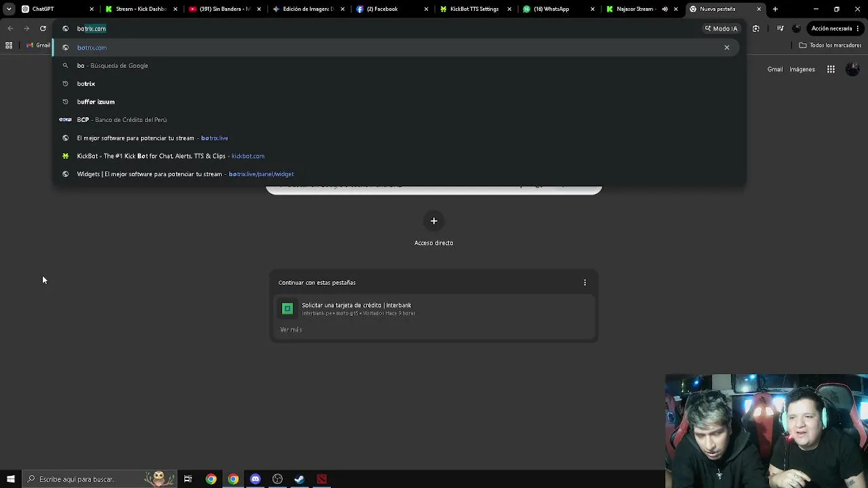Open the Gmail link on new tab page

click(x=775, y=69)
